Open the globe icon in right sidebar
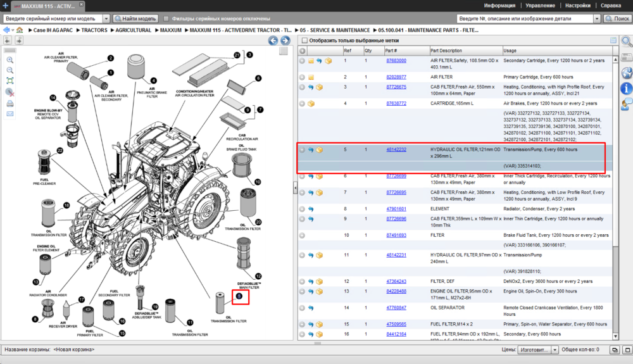This screenshot has height=364, width=633. tap(627, 73)
